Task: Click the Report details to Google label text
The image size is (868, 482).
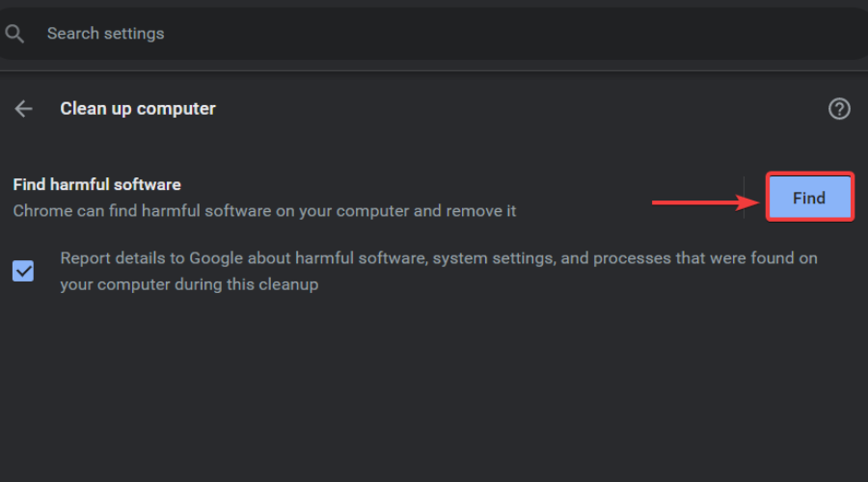Action: (x=439, y=258)
